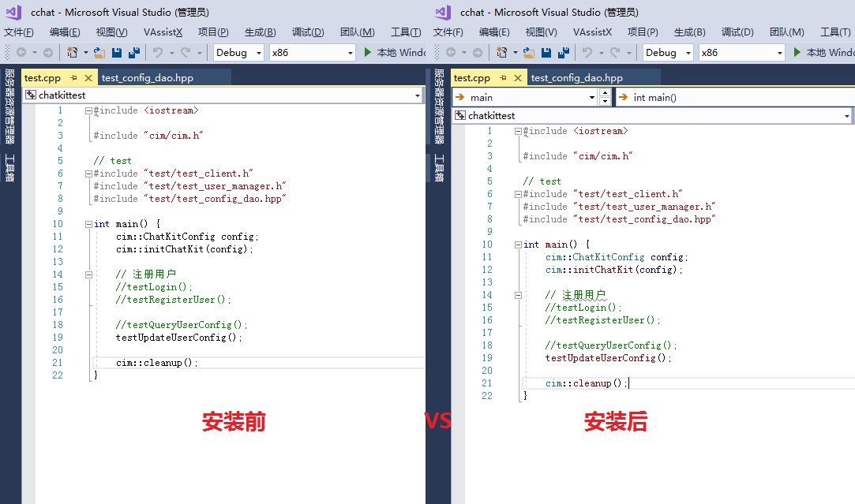Viewport: 855px width, 504px height.
Task: Open VAssistX menu in left window
Action: click(163, 32)
